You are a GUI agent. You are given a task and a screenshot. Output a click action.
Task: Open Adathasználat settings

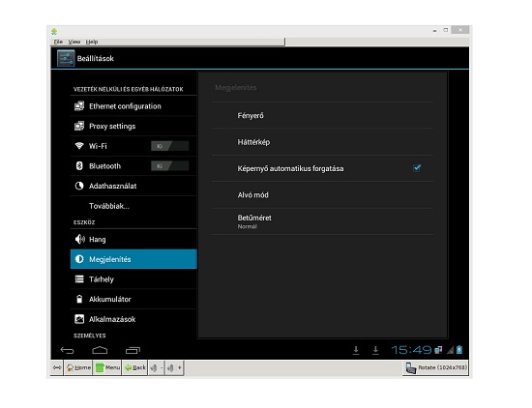coord(133,186)
